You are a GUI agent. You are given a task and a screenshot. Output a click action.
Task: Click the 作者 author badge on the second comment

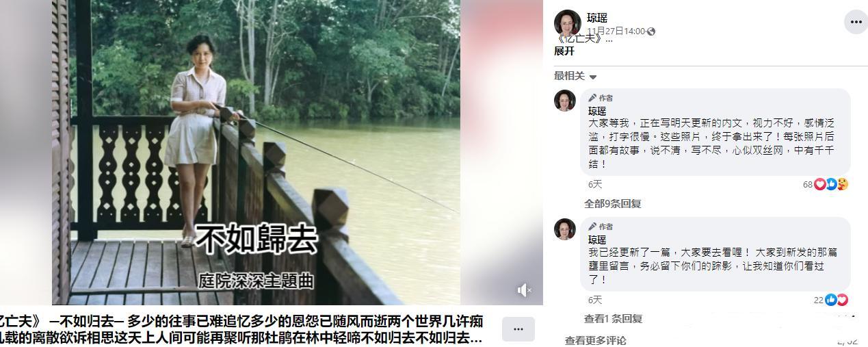(x=601, y=227)
